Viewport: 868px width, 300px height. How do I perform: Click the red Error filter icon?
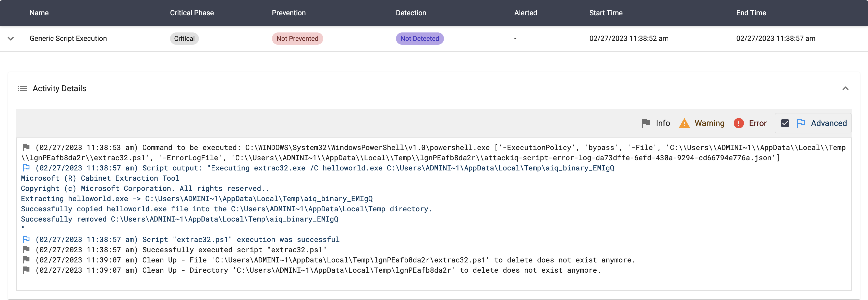[738, 123]
